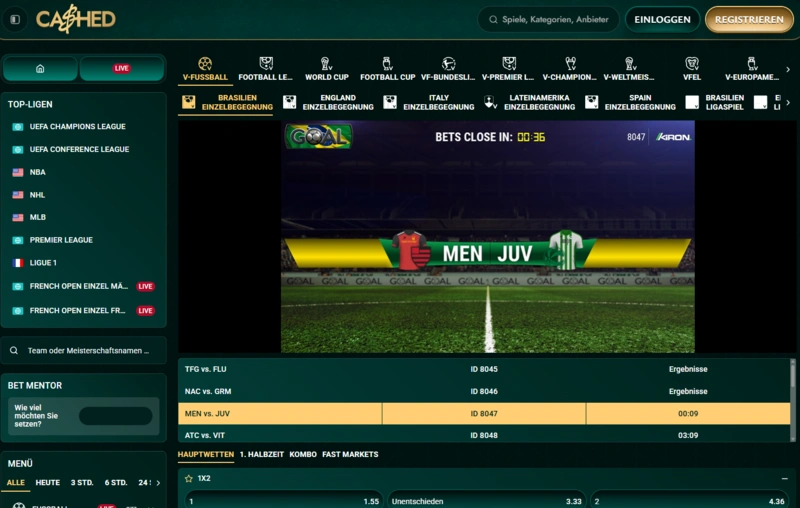The height and width of the screenshot is (508, 800).
Task: Click the Registrieren button
Action: coord(749,19)
